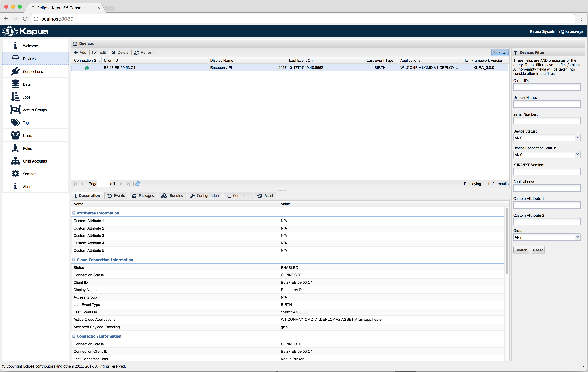Viewport: 588px width, 372px height.
Task: Click the Custom Attribute 2 field
Action: click(547, 222)
